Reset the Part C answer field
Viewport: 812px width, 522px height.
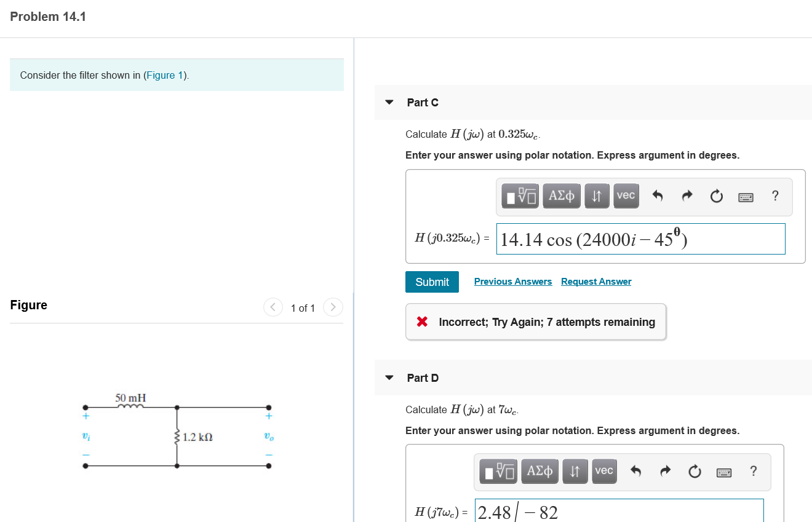[717, 197]
